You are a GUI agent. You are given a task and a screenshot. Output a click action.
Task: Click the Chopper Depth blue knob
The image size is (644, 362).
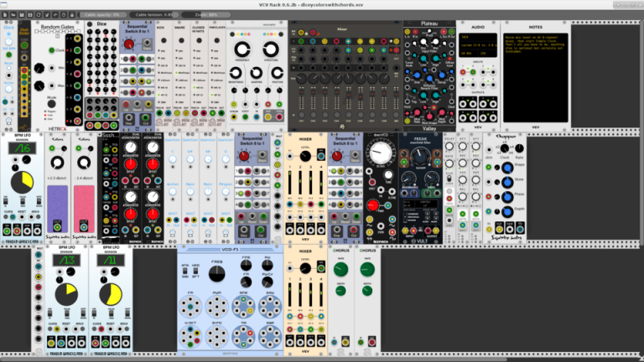[507, 211]
